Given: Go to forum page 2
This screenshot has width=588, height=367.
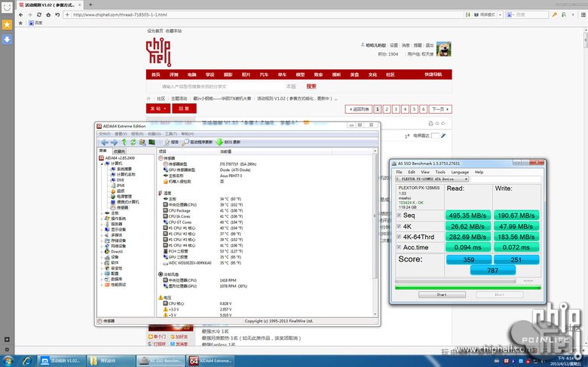Looking at the screenshot, I should (387, 109).
